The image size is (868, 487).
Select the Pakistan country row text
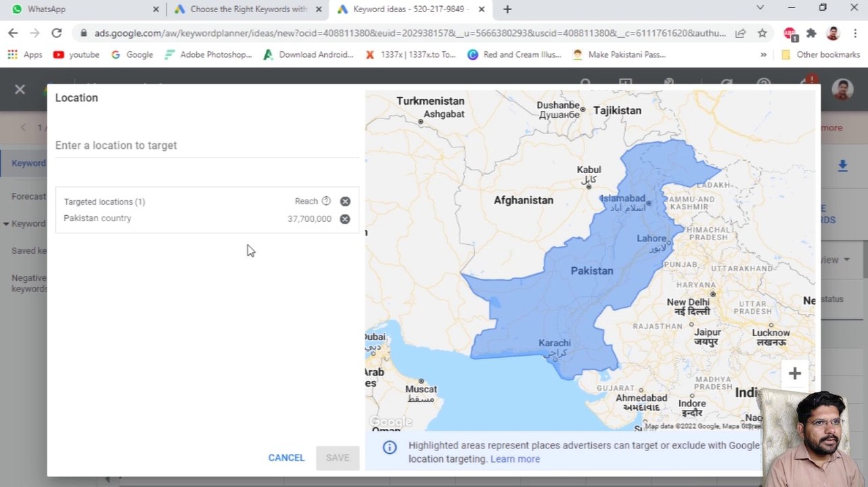click(97, 218)
